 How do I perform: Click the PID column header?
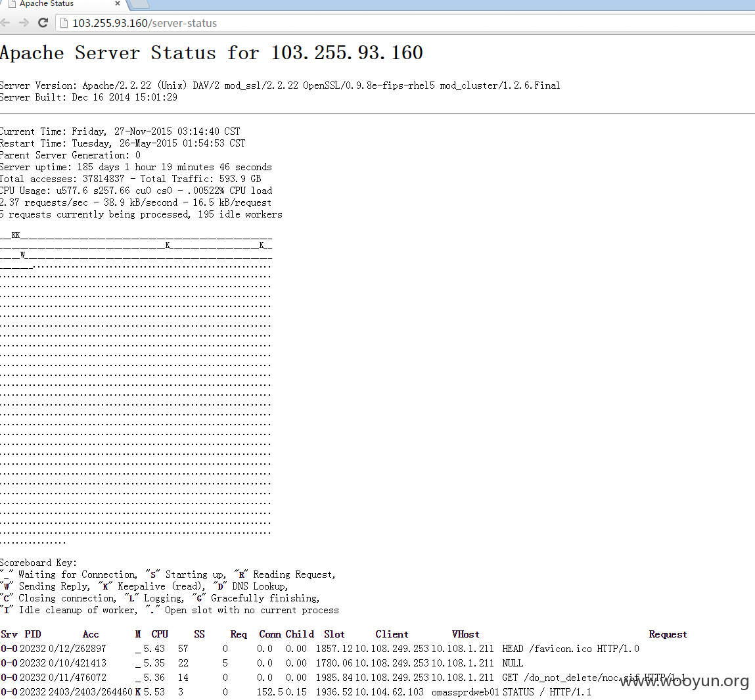[x=33, y=634]
